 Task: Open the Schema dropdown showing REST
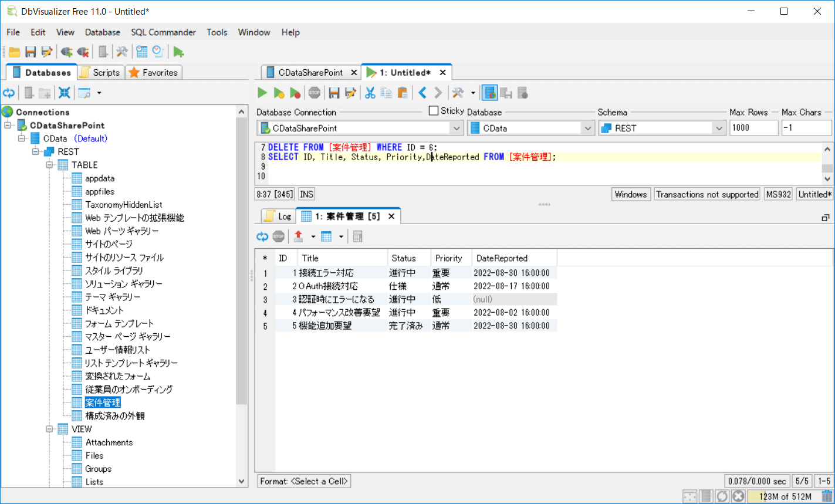point(719,128)
